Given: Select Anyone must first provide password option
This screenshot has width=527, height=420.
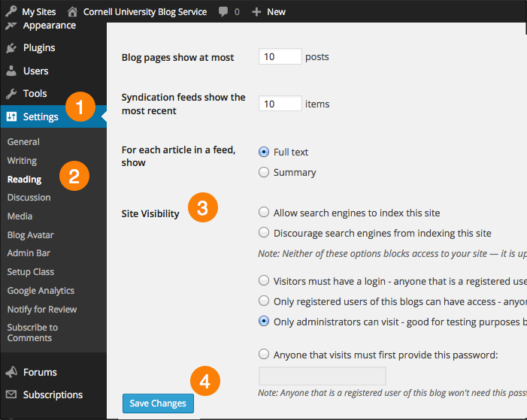Looking at the screenshot, I should point(264,354).
